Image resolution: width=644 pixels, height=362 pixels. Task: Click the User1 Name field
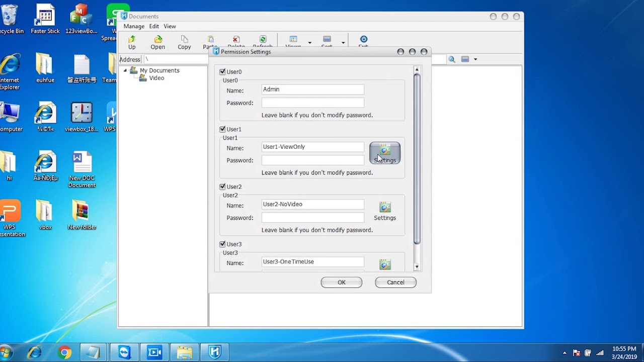312,147
